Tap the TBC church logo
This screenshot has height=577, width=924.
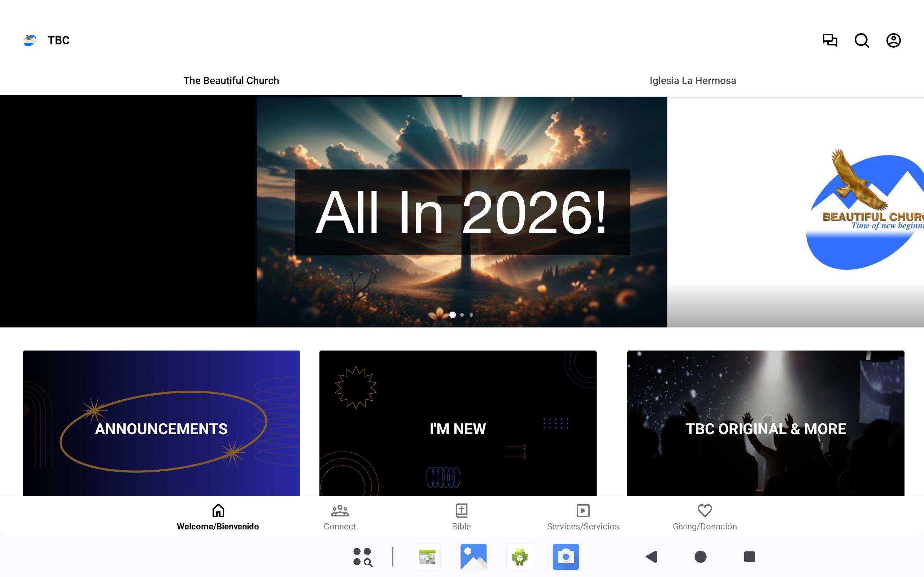[x=30, y=40]
